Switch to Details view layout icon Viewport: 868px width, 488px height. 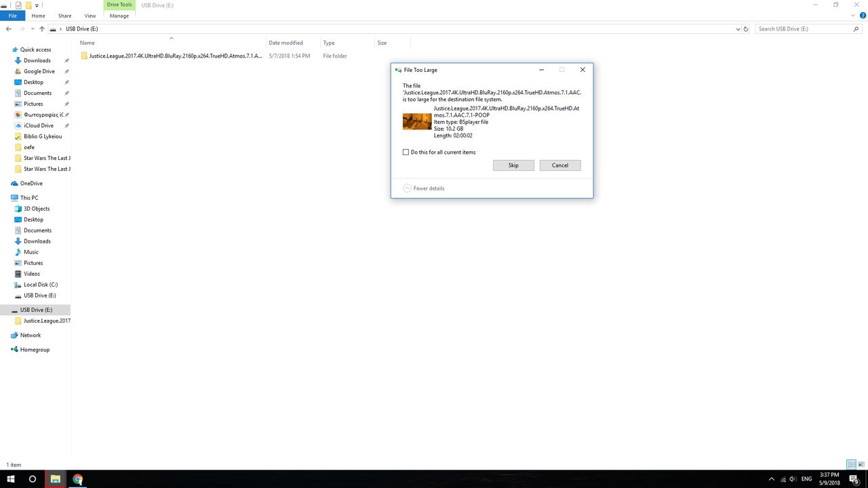coord(851,464)
